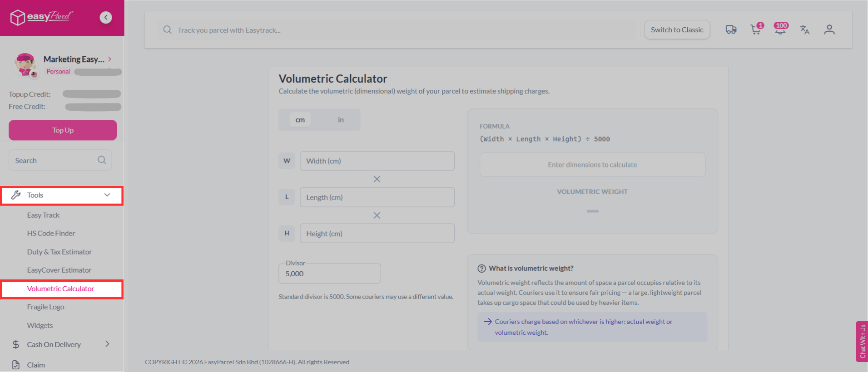The height and width of the screenshot is (372, 868).
Task: Change language with the translate icon
Action: pyautogui.click(x=805, y=29)
